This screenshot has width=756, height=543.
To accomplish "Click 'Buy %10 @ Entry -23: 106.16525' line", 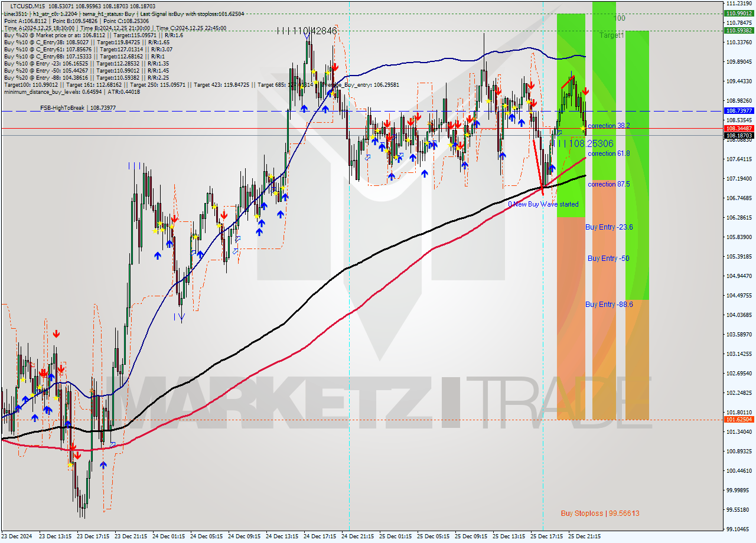I will click(86, 63).
